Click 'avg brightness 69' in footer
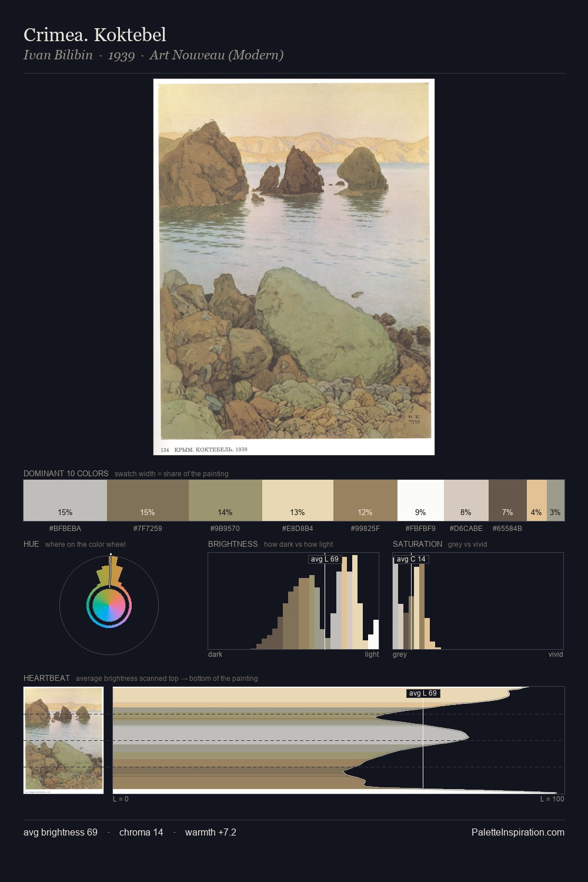588x882 pixels. click(x=61, y=832)
